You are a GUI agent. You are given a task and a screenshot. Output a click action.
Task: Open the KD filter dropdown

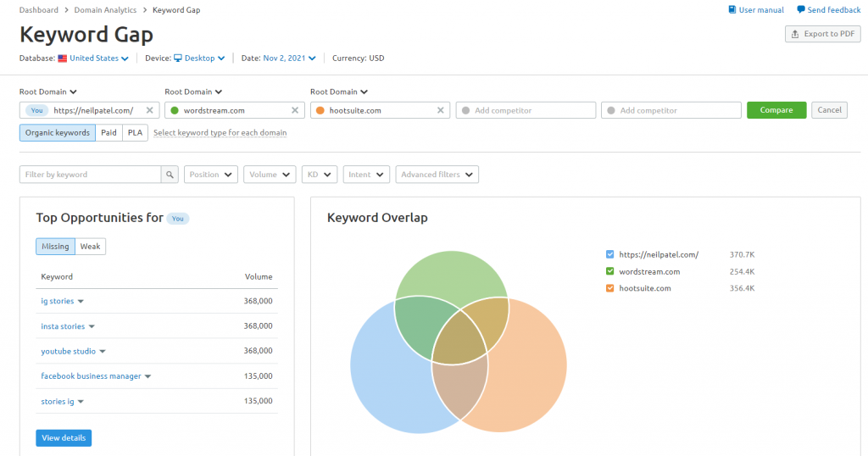pyautogui.click(x=320, y=175)
